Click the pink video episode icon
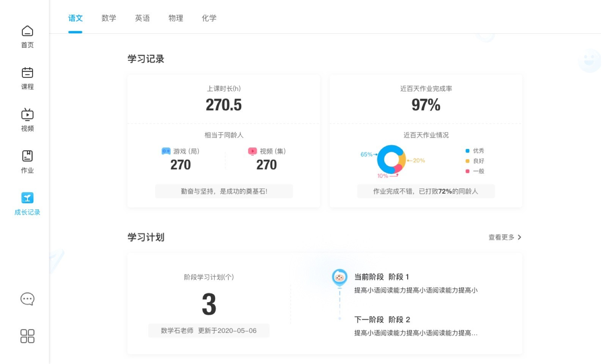 252,151
